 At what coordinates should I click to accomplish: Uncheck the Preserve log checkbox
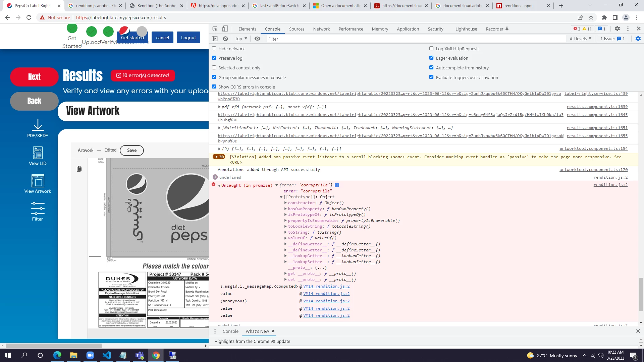point(214,58)
